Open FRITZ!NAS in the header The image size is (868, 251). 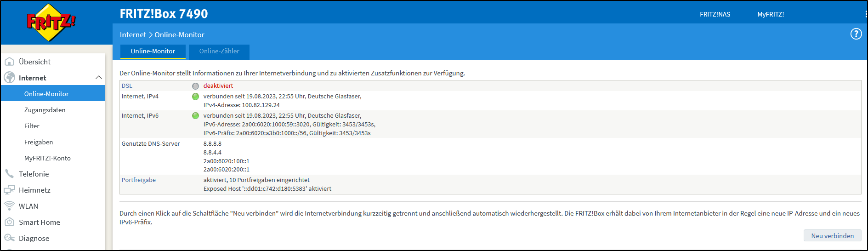(x=715, y=14)
